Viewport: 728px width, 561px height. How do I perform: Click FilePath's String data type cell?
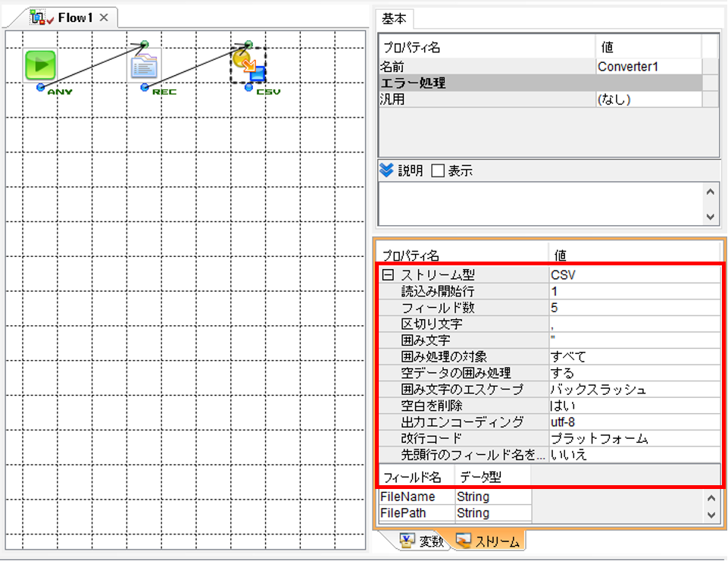(x=493, y=513)
